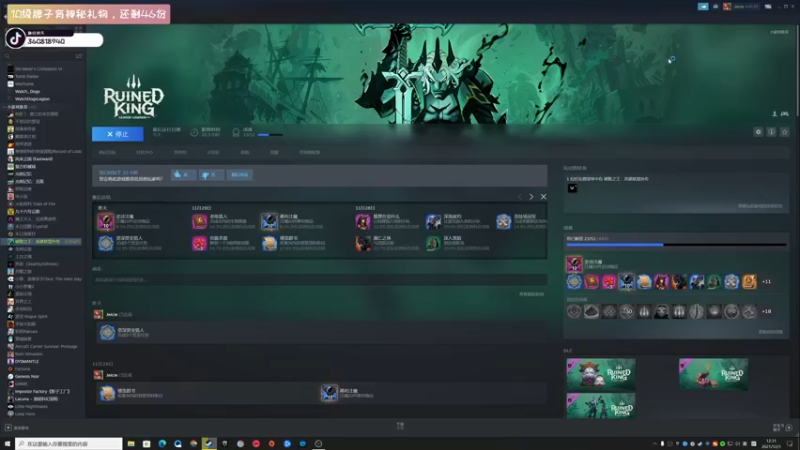Select DYSMANTLE in library list
Image resolution: width=800 pixels, height=450 pixels.
click(x=27, y=361)
